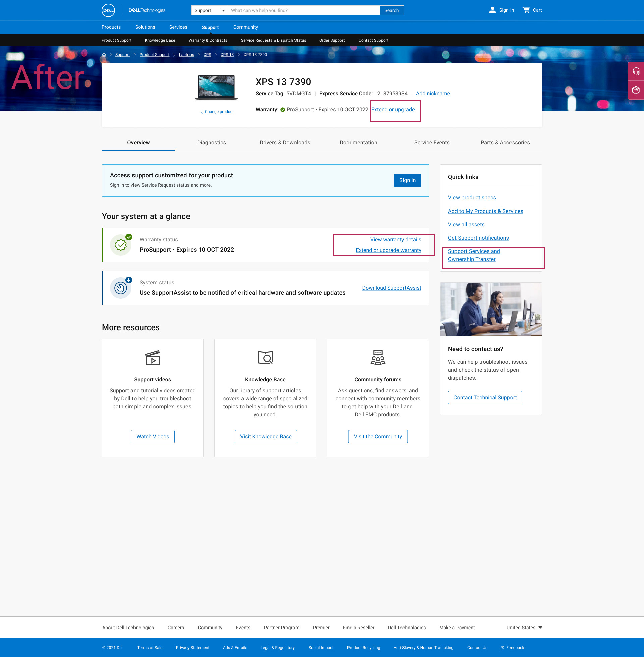The image size is (644, 657).
Task: Click the Laptops breadcrumb link
Action: 186,55
